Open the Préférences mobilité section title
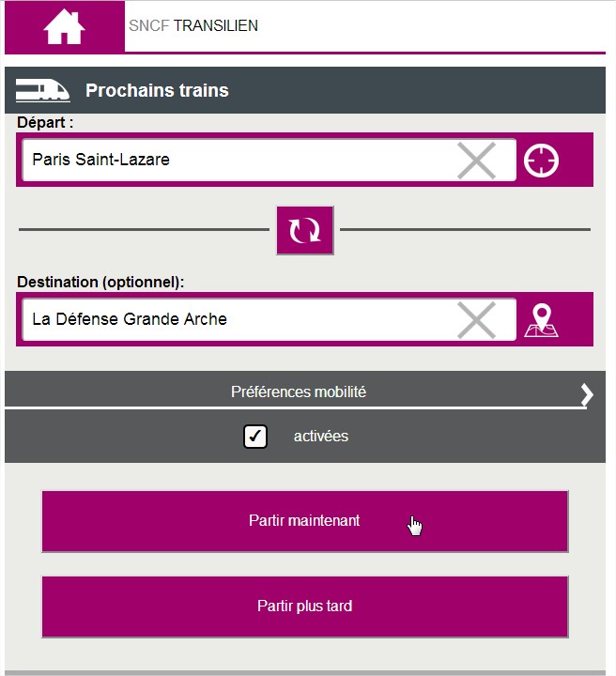The height and width of the screenshot is (676, 616). click(299, 392)
